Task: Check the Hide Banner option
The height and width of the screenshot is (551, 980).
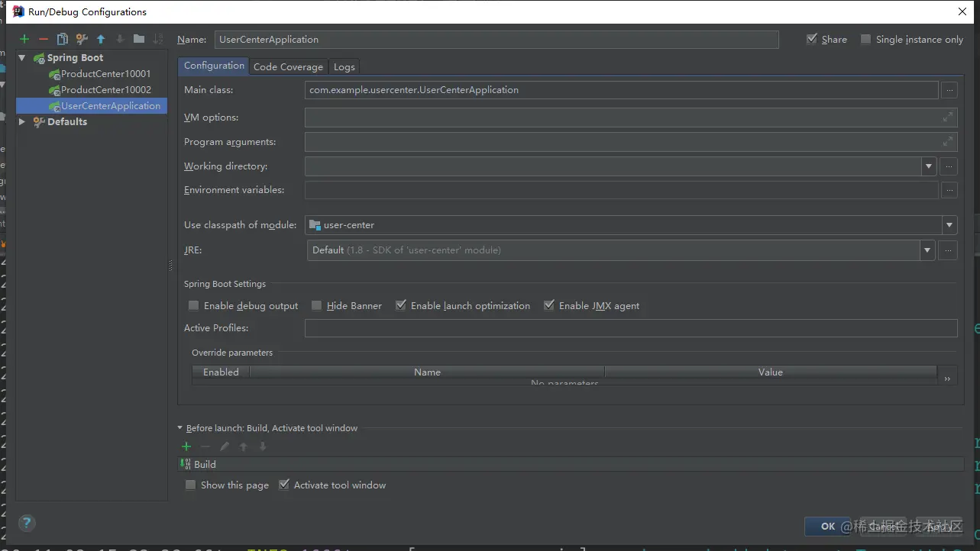Action: pyautogui.click(x=316, y=305)
